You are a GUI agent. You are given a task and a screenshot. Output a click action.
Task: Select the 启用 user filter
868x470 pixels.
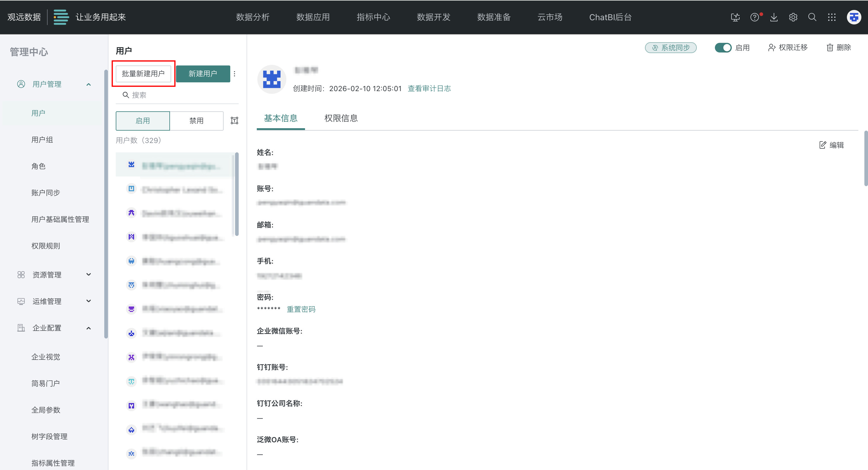tap(143, 121)
